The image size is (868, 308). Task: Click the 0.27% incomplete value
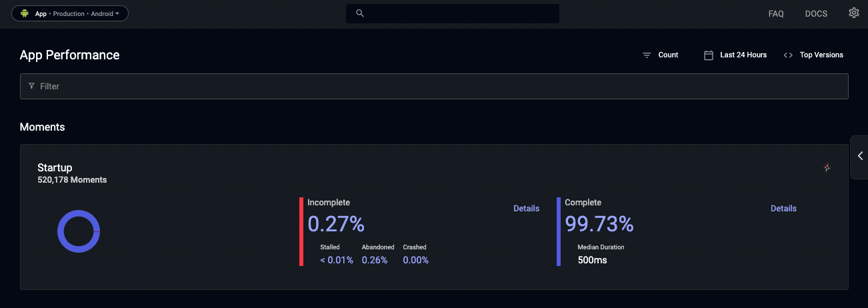[336, 224]
